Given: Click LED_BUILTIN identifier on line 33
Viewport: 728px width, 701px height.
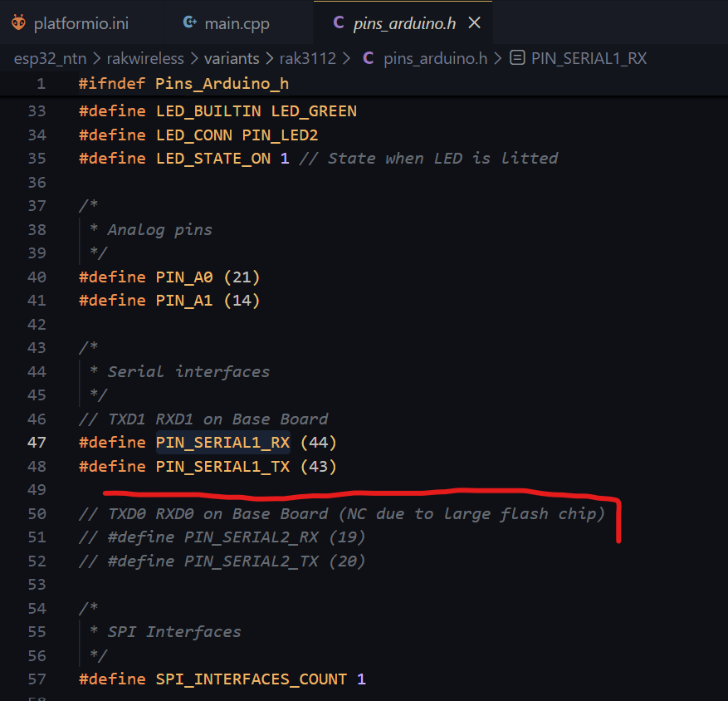Looking at the screenshot, I should click(x=208, y=111).
